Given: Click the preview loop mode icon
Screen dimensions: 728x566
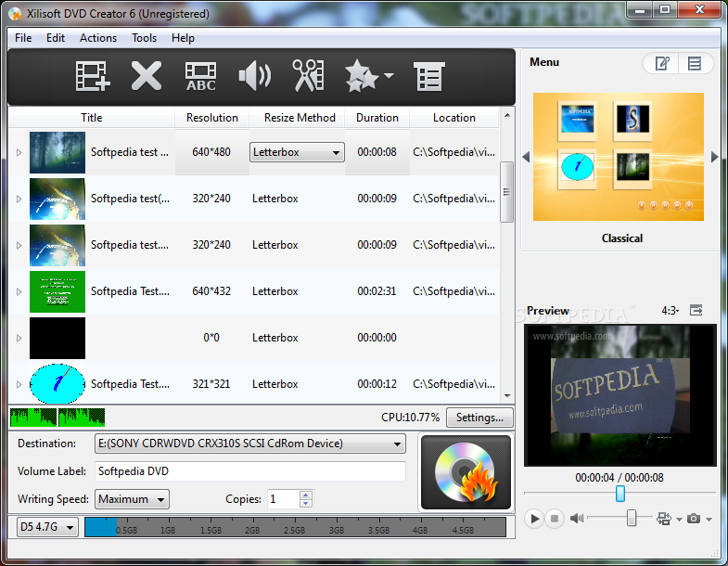Looking at the screenshot, I should (663, 519).
